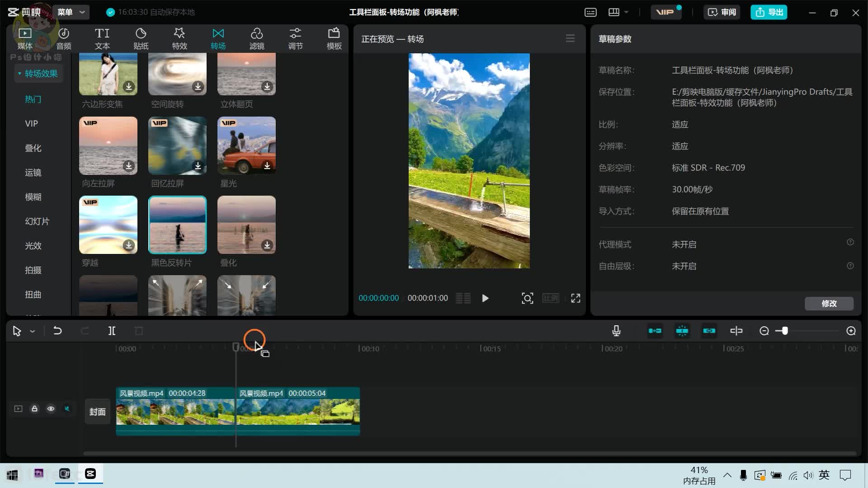Select the VIP transition category
Viewport: 868px width, 488px height.
[32, 123]
